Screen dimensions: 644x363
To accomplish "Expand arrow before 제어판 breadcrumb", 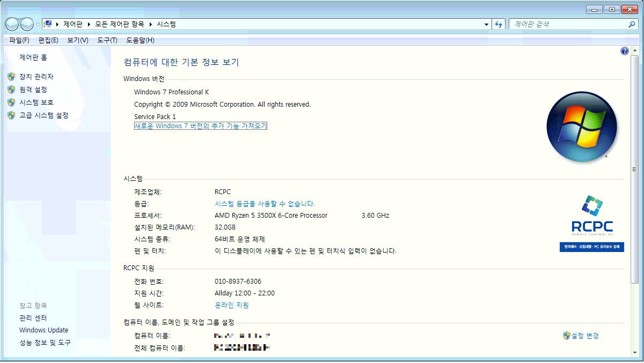I will 57,24.
